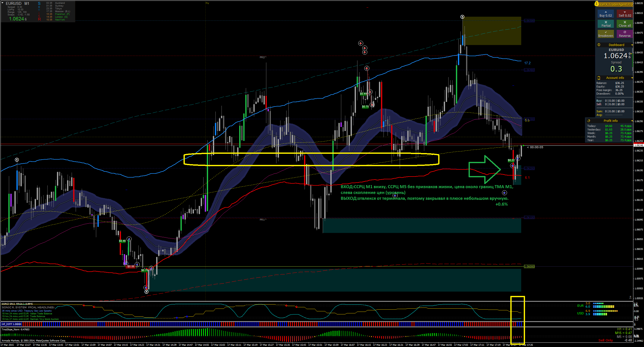Collapse the Dashboard section arrow

tap(632, 45)
